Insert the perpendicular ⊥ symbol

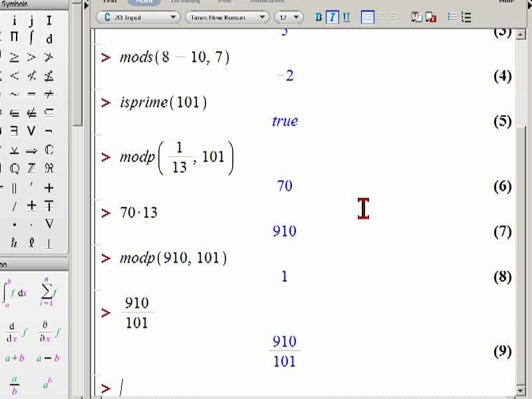[x=49, y=243]
